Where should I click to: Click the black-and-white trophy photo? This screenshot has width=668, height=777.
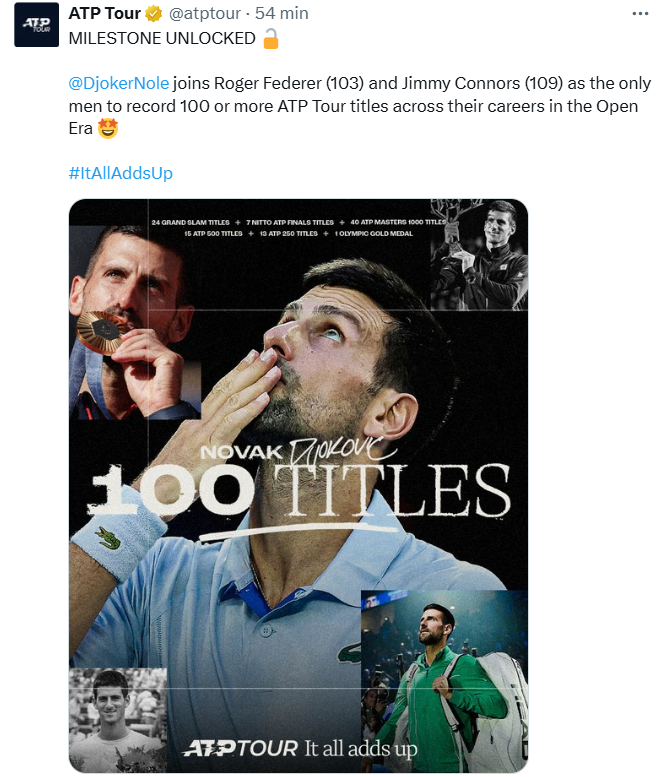479,255
